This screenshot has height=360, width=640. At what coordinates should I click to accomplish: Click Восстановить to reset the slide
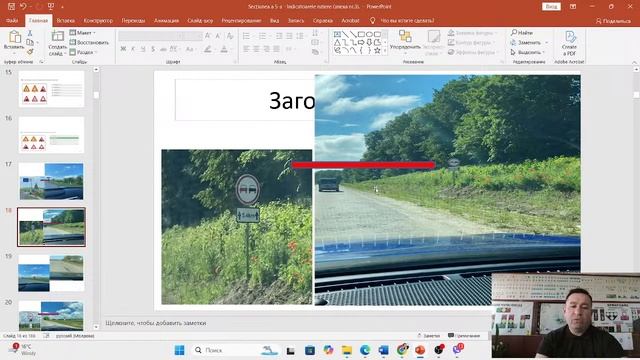[x=89, y=42]
